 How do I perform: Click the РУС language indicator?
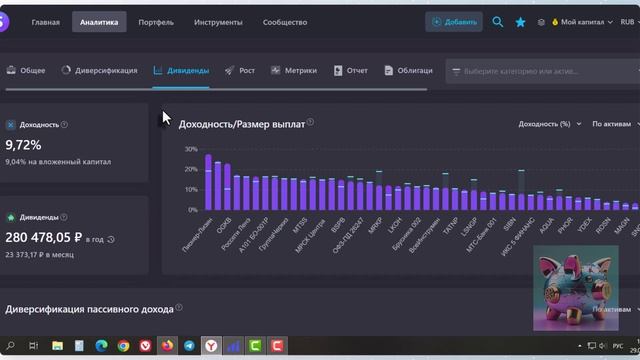(x=618, y=346)
